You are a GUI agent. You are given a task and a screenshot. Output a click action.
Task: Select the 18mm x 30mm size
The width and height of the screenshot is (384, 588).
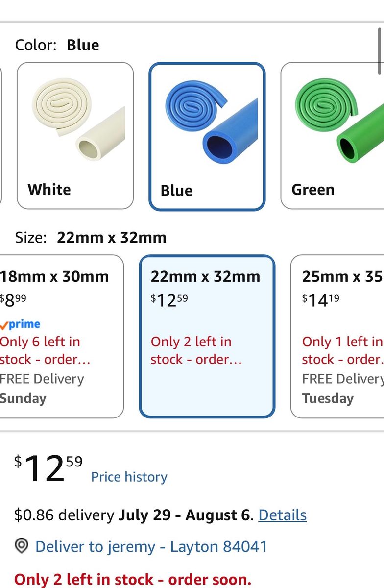[x=61, y=336]
